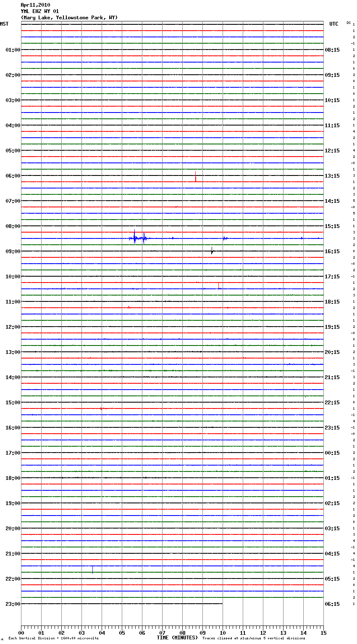This screenshot has height=644, width=357.
Task: Click the 01:00 MST hour label
Action: [13, 50]
